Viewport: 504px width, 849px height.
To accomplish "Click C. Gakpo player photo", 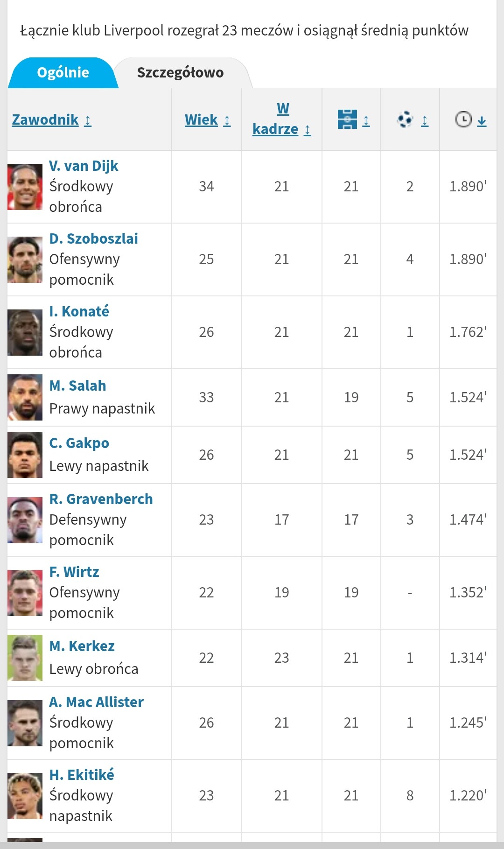I will pyautogui.click(x=25, y=455).
